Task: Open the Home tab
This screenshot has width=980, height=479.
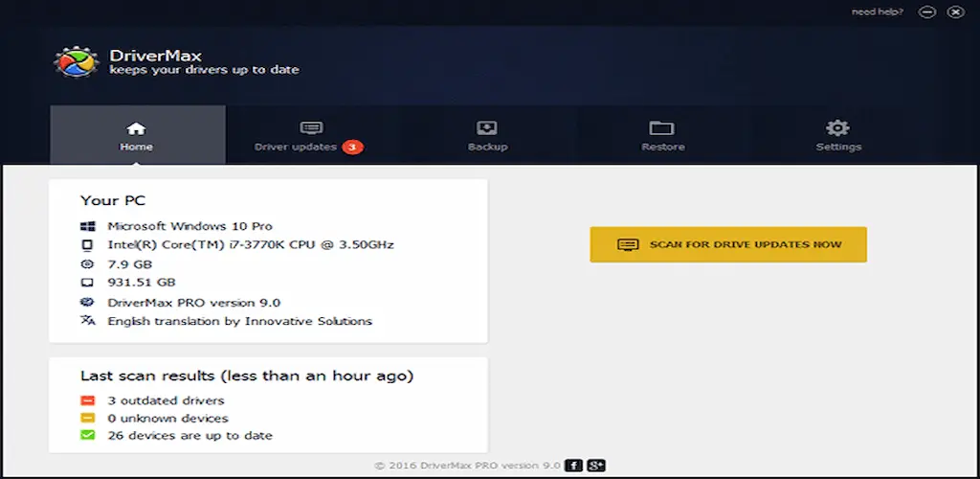Action: 136,135
